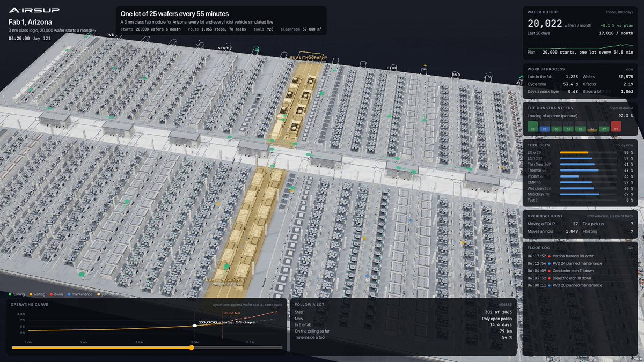Click the STRIP bay label on map
644x362 pixels.
pyautogui.click(x=224, y=48)
